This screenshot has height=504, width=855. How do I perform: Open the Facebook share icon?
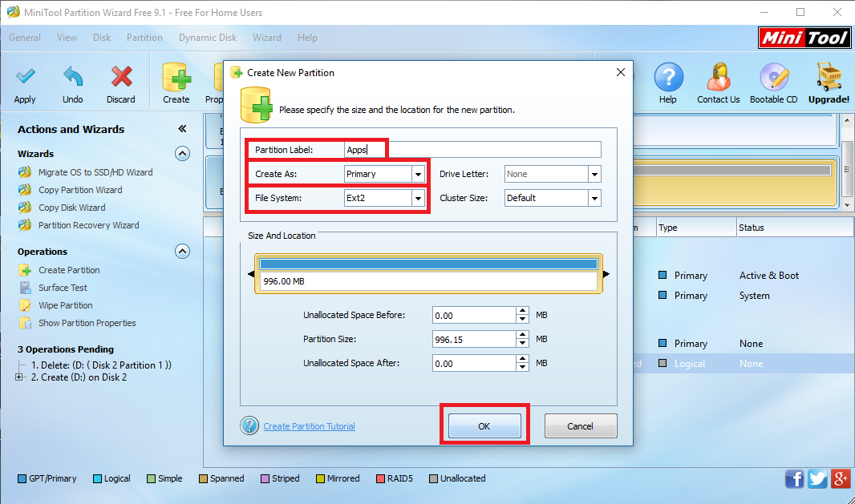[x=795, y=479]
